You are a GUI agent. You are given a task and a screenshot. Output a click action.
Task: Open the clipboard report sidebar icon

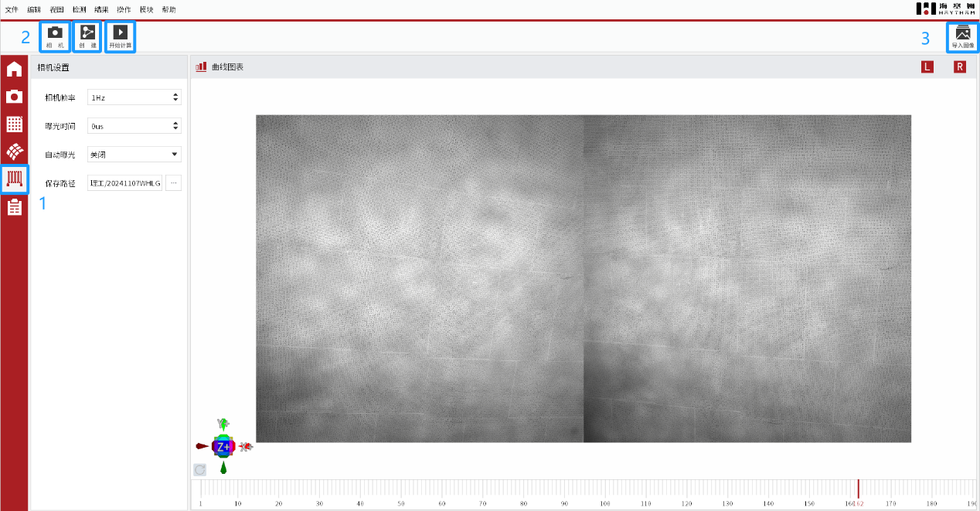pyautogui.click(x=14, y=206)
